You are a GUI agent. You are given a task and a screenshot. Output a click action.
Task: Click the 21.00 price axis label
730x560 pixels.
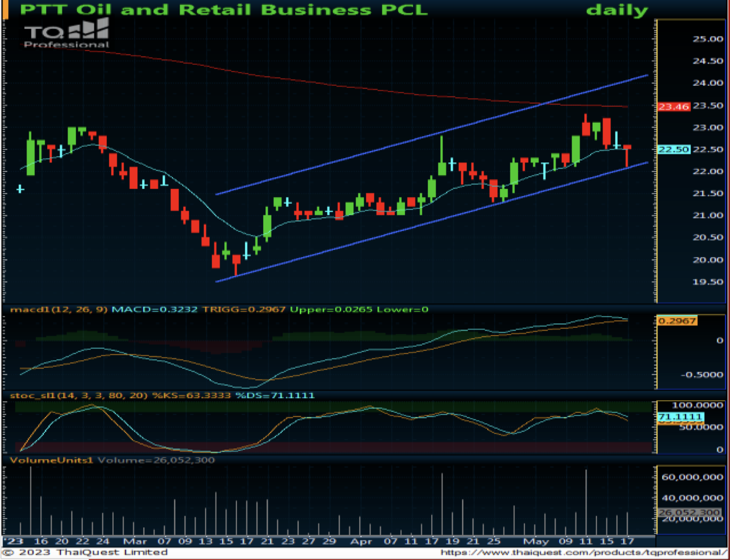click(x=708, y=215)
